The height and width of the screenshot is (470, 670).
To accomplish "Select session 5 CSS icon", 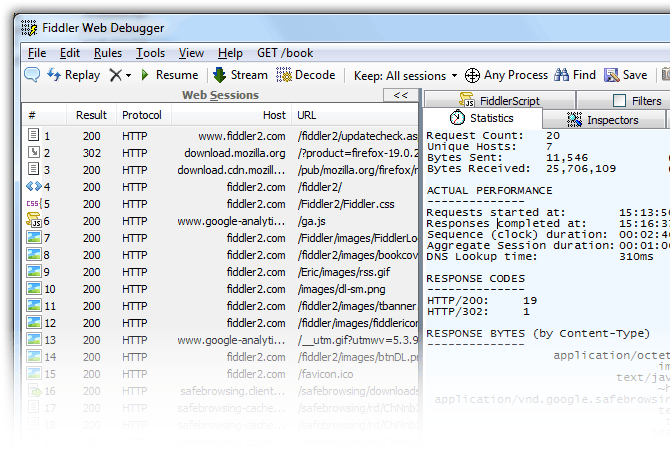I will coord(34,203).
